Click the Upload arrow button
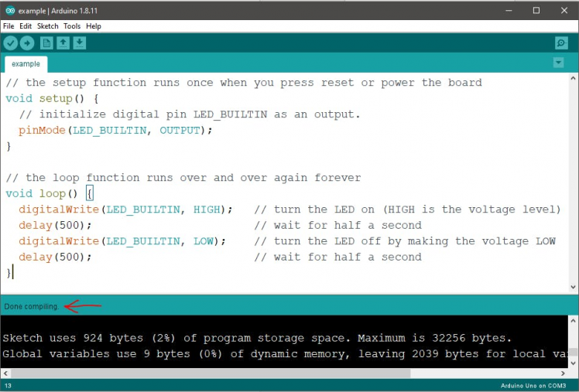This screenshot has width=579, height=392. point(27,43)
